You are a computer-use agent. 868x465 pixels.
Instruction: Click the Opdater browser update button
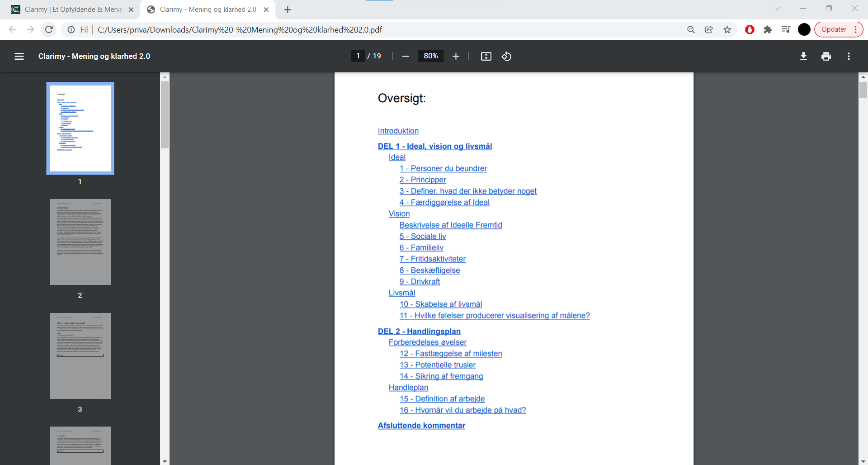coord(834,29)
